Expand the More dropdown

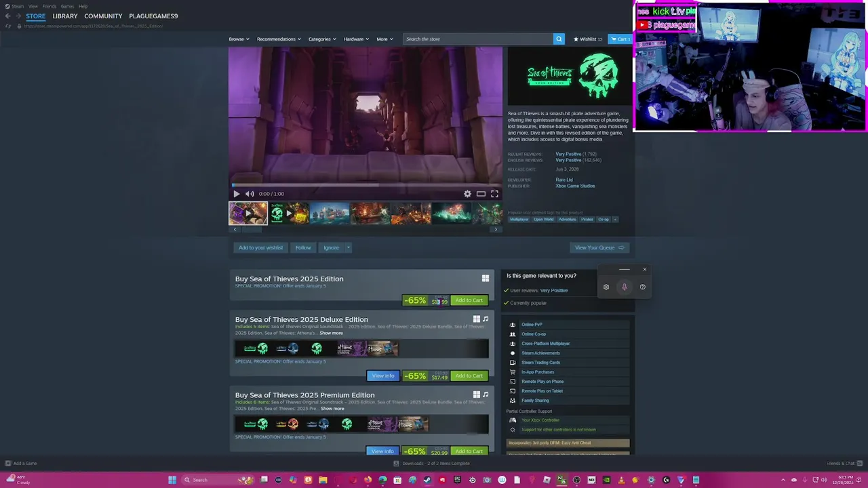tap(384, 39)
